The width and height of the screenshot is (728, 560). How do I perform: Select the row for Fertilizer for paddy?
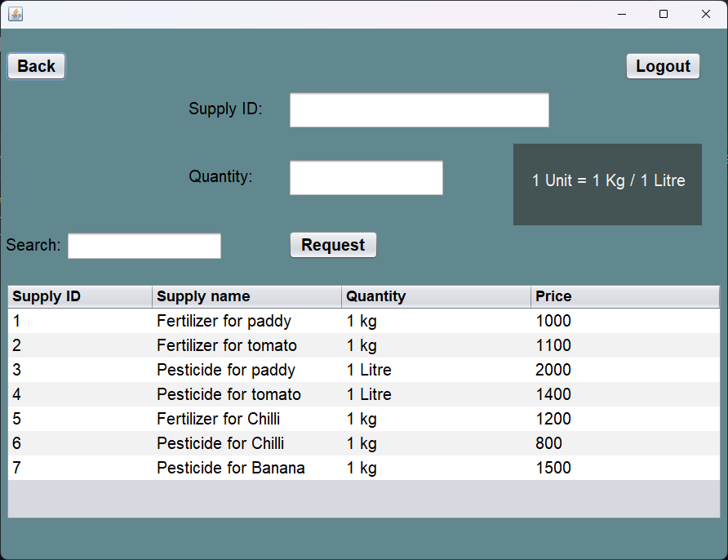(245, 321)
